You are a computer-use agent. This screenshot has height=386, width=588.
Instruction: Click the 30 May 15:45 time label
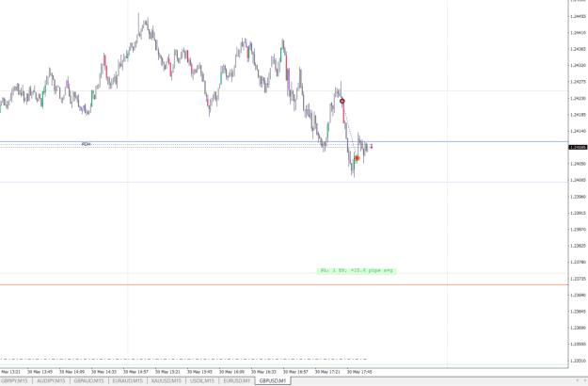[199, 372]
